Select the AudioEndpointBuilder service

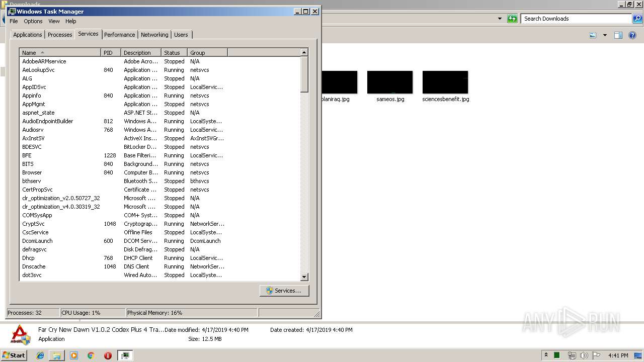click(x=160, y=121)
